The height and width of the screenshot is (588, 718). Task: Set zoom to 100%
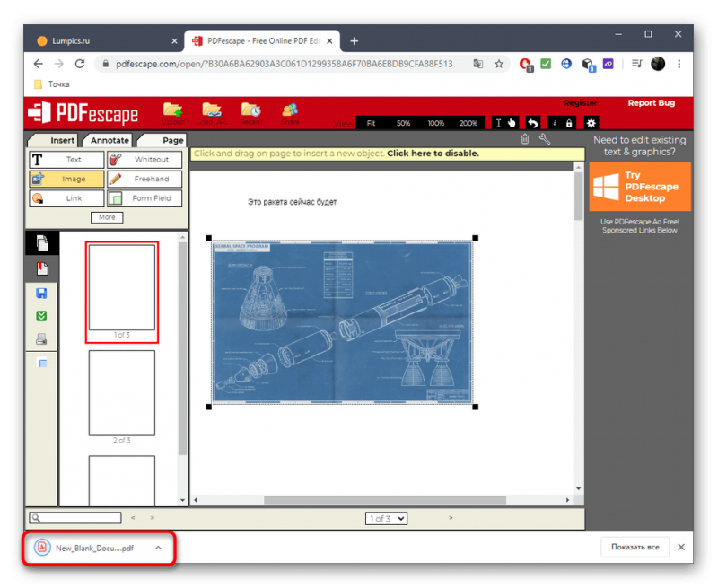pyautogui.click(x=436, y=123)
